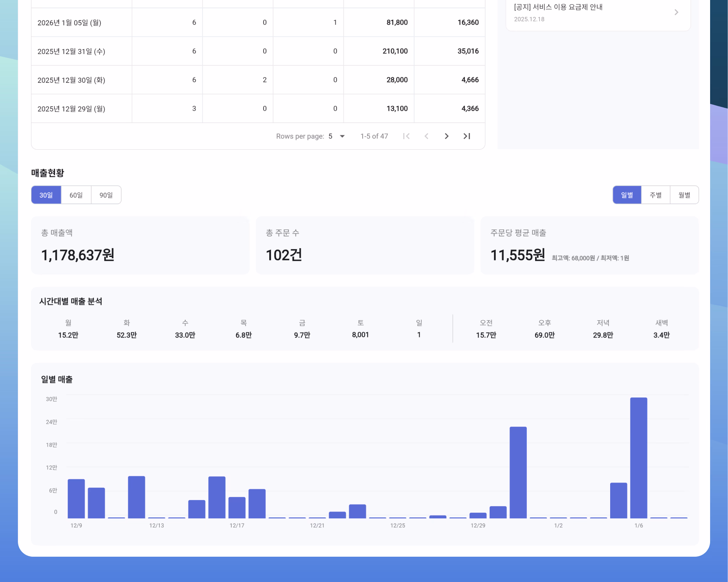Screen dimensions: 728x582
Task: Click the 화 weekday sales value 52.3만
Action: 127,335
